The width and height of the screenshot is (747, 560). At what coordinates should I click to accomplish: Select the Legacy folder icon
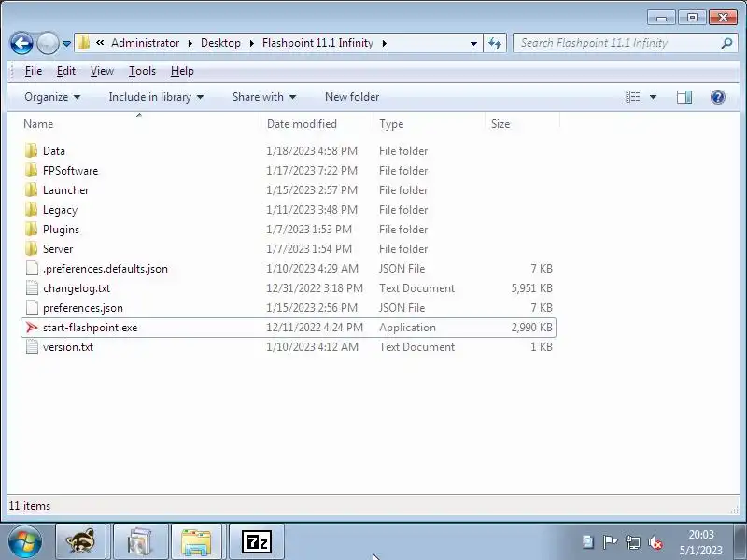(x=31, y=209)
